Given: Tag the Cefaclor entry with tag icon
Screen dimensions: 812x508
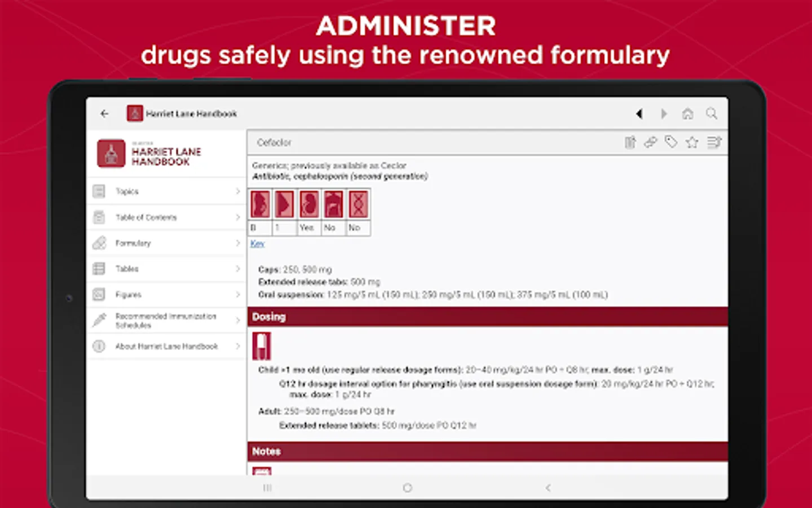Looking at the screenshot, I should [x=671, y=142].
